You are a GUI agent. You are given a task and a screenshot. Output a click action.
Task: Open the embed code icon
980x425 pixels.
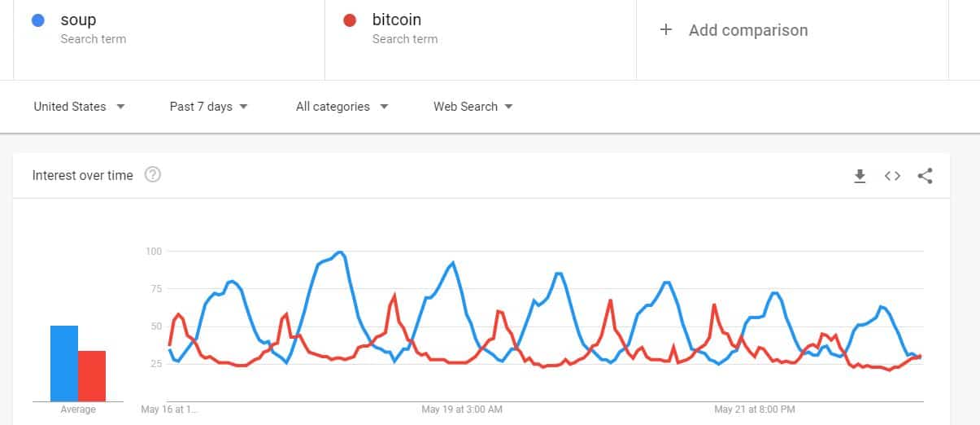[x=892, y=176]
